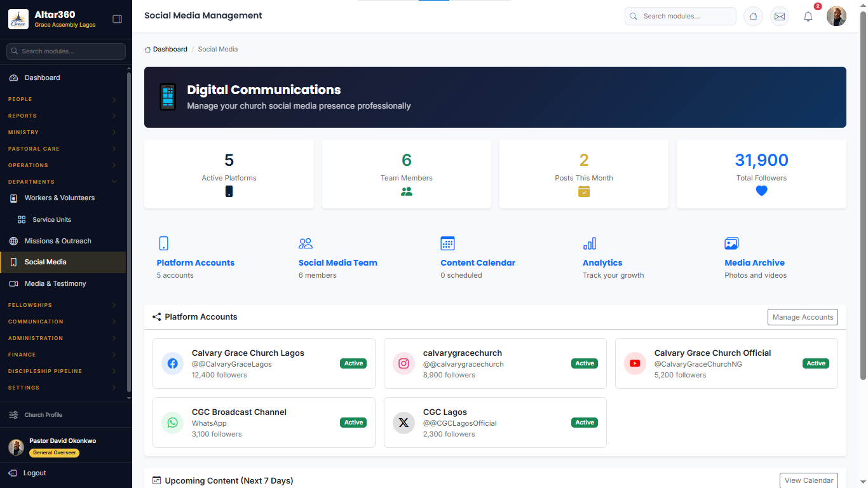Go to Dashboard in sidebar
Screen dimensions: 868x488
(x=63, y=78)
